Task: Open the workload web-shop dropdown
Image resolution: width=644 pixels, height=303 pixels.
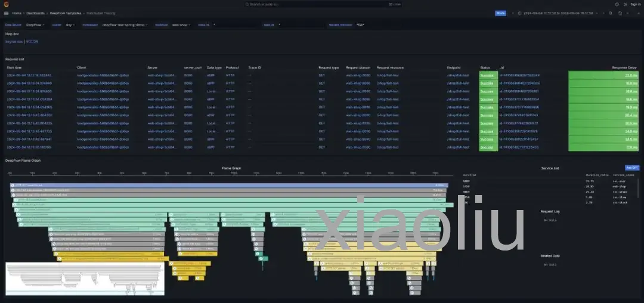Action: click(181, 24)
